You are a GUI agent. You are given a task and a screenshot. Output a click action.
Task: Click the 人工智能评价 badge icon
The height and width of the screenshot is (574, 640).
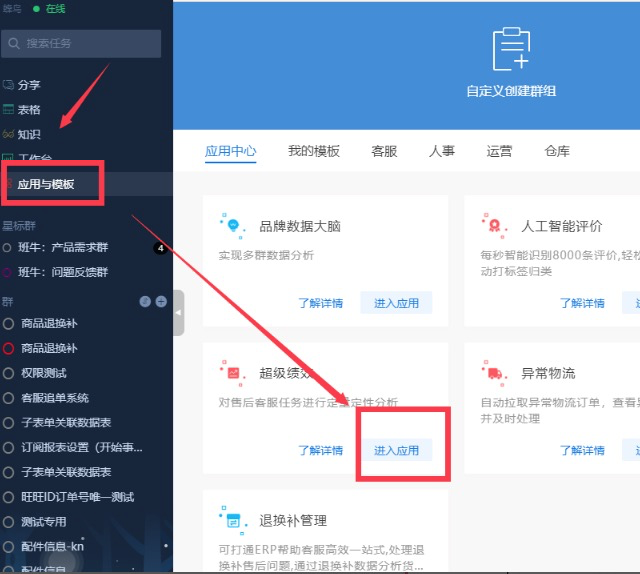494,225
